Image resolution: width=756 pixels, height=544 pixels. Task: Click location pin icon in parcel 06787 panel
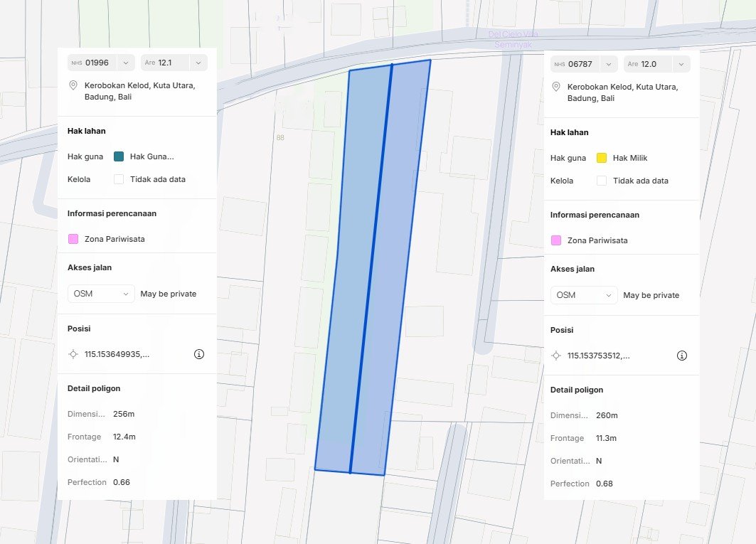point(555,87)
